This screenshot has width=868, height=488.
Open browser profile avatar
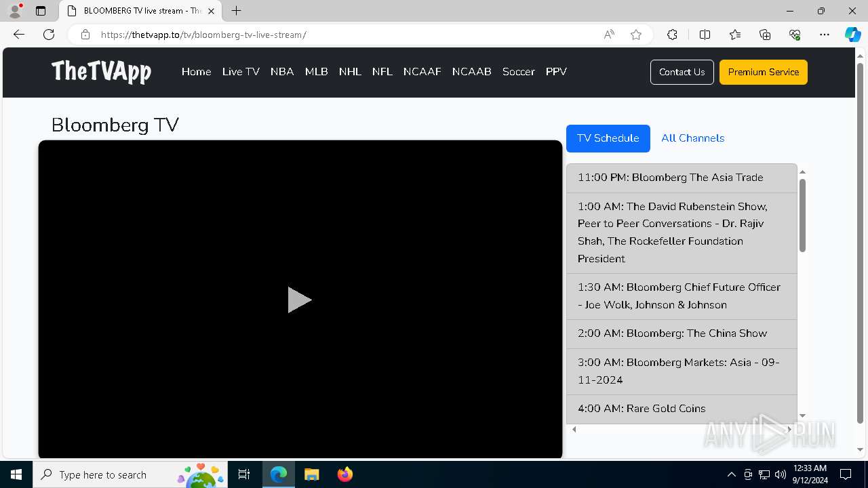coord(15,11)
